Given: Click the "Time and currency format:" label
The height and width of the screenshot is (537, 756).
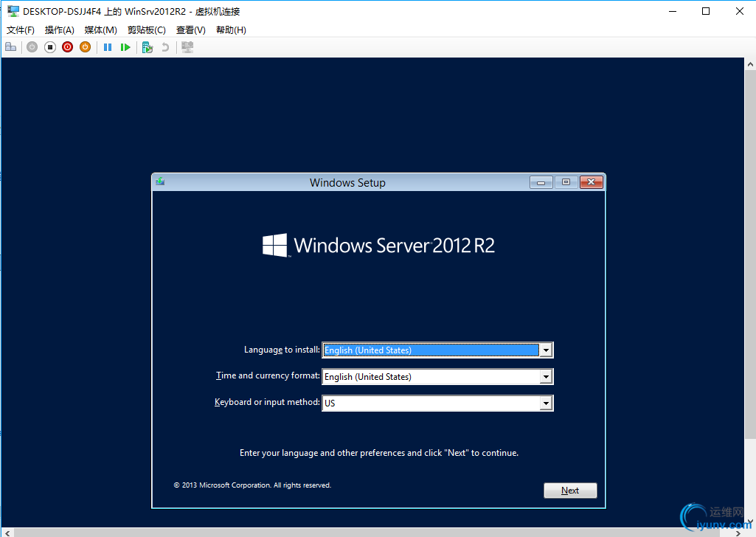Looking at the screenshot, I should point(268,375).
